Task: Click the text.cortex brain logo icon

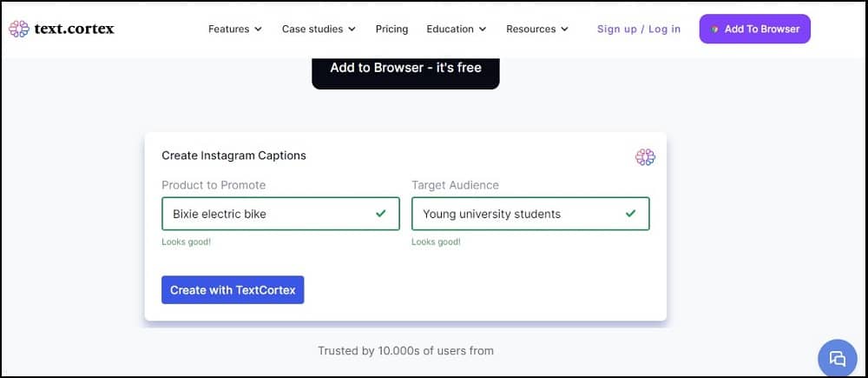Action: [19, 29]
